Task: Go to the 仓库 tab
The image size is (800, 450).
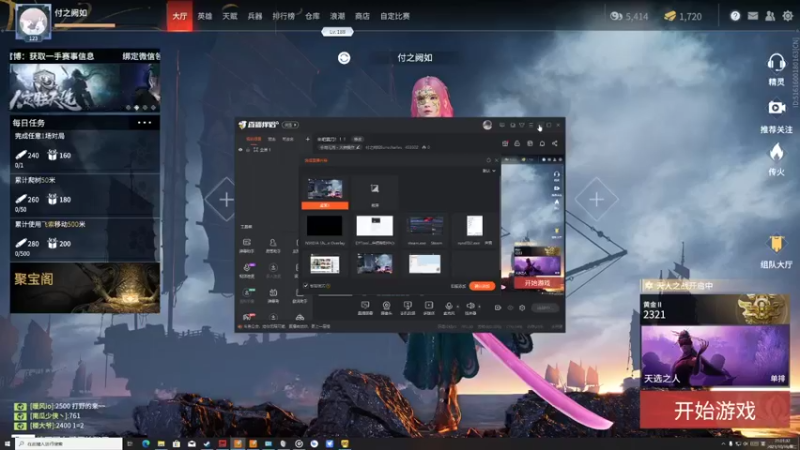Action: coord(312,16)
